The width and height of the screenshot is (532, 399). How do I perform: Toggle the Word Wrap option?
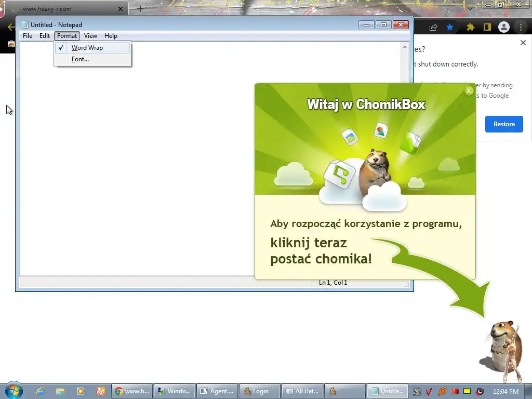(x=92, y=48)
